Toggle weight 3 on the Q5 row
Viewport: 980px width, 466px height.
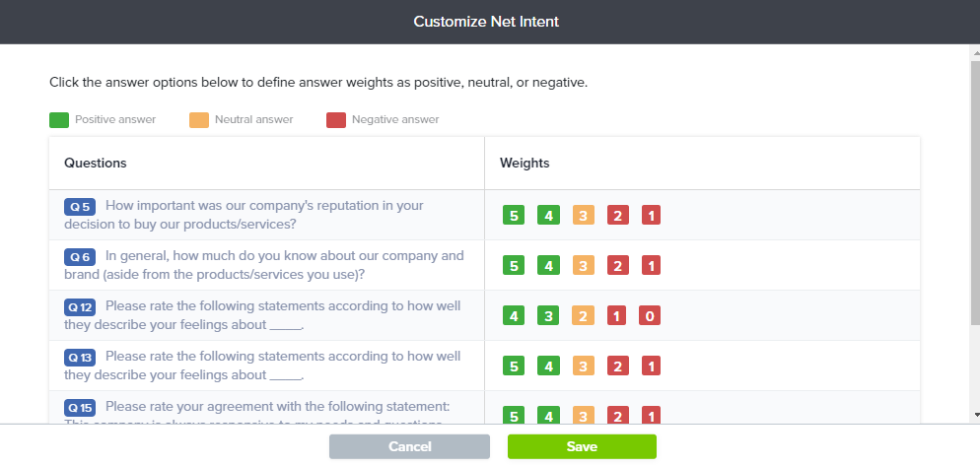point(583,215)
